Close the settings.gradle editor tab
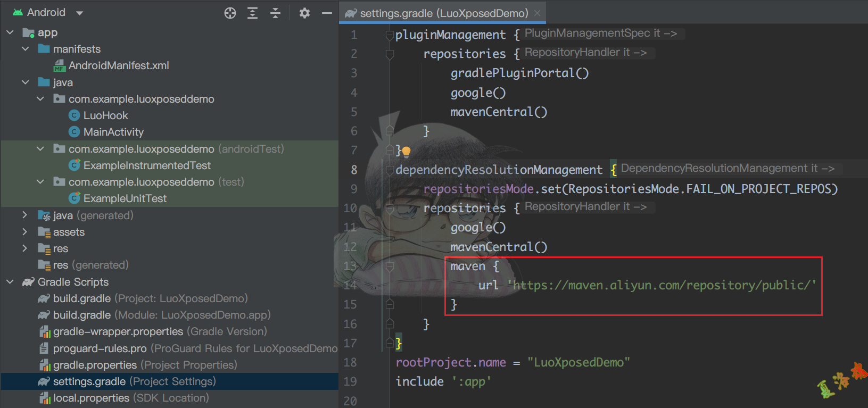Screen dimensions: 868x408 [x=538, y=13]
